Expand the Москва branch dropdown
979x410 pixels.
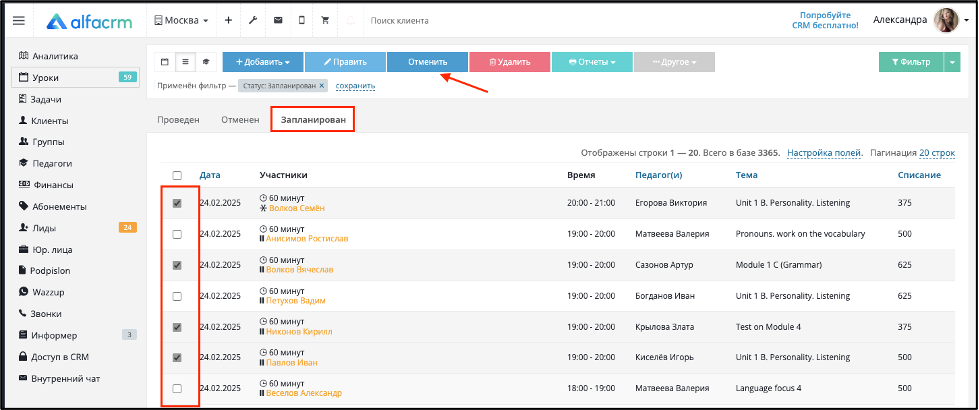tap(181, 21)
